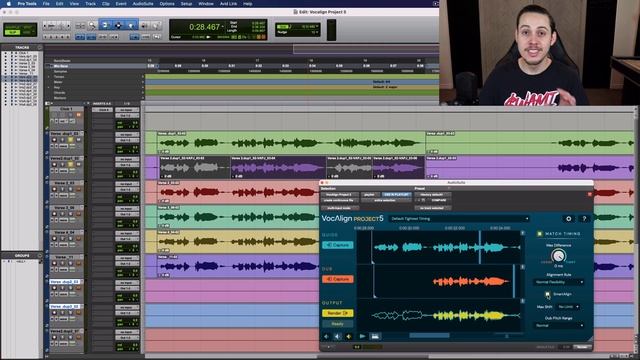
Task: Open the Setup menu
Action: click(x=186, y=4)
